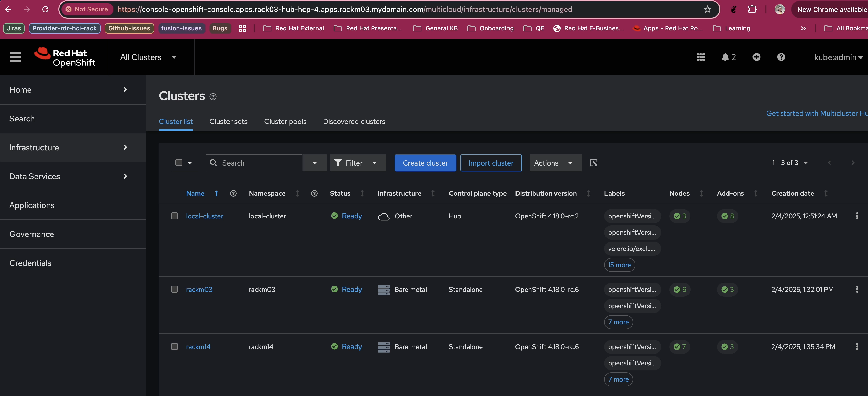Bookmark this page with star icon
This screenshot has height=396, width=868.
(x=707, y=10)
